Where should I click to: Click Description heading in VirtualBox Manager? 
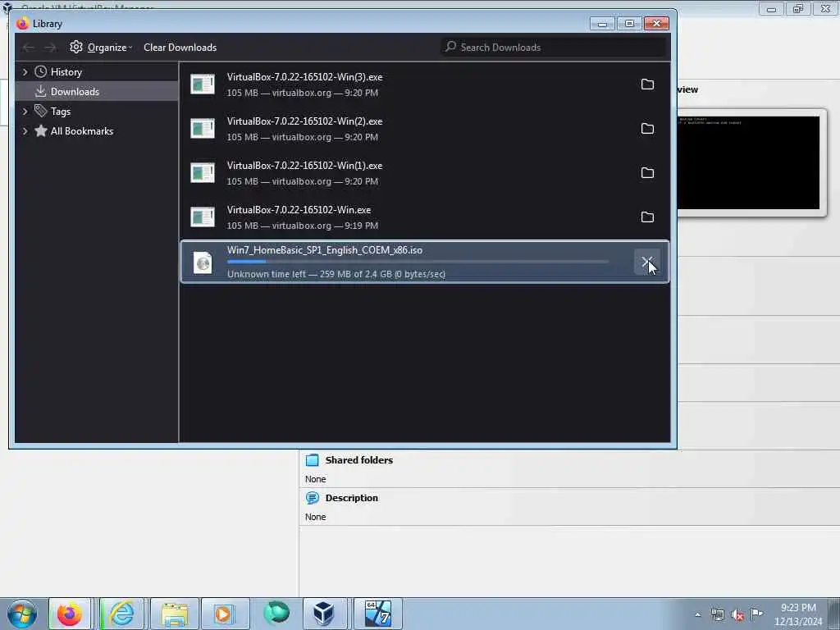click(x=351, y=498)
